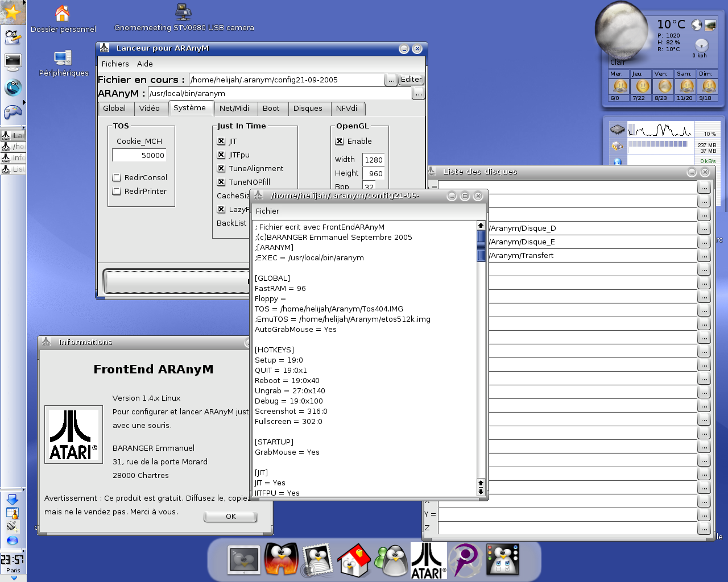This screenshot has height=582, width=728.
Task: Click browse button next to ARAnyM path
Action: (x=419, y=94)
